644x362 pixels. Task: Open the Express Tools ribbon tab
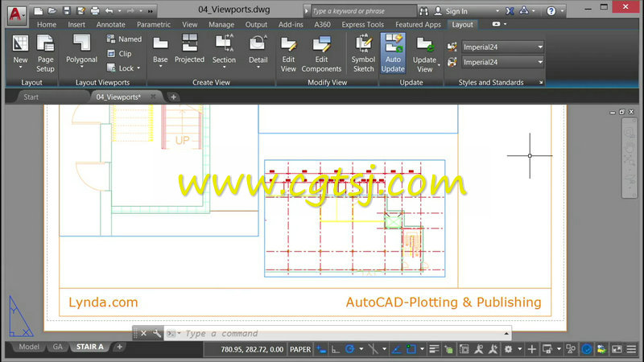pos(363,25)
